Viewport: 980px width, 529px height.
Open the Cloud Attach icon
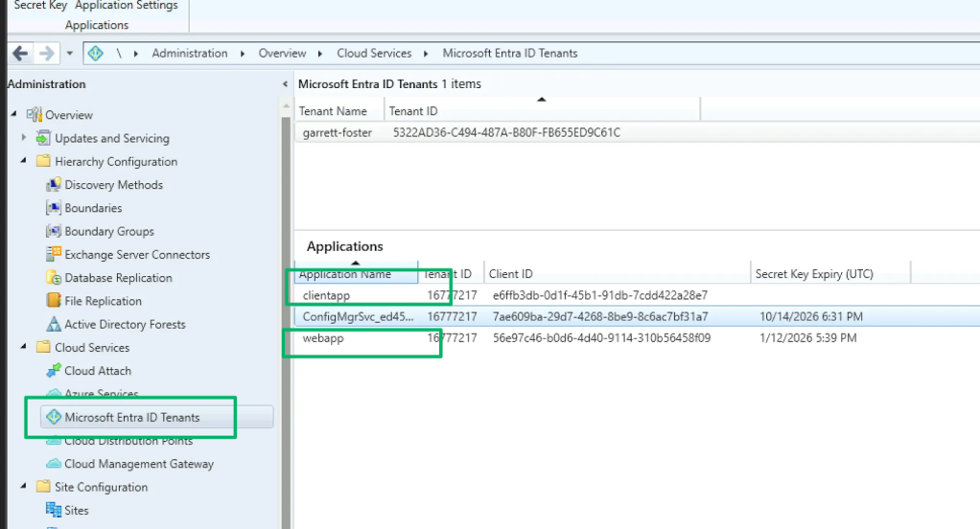(x=54, y=371)
